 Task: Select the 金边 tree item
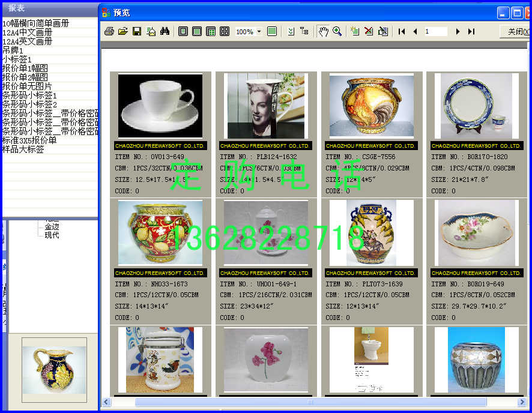[52, 226]
